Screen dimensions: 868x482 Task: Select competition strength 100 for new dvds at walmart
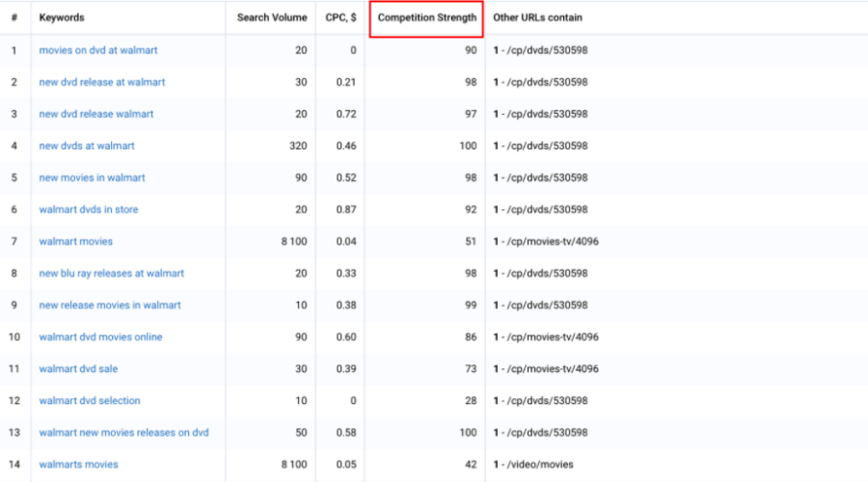tap(468, 147)
